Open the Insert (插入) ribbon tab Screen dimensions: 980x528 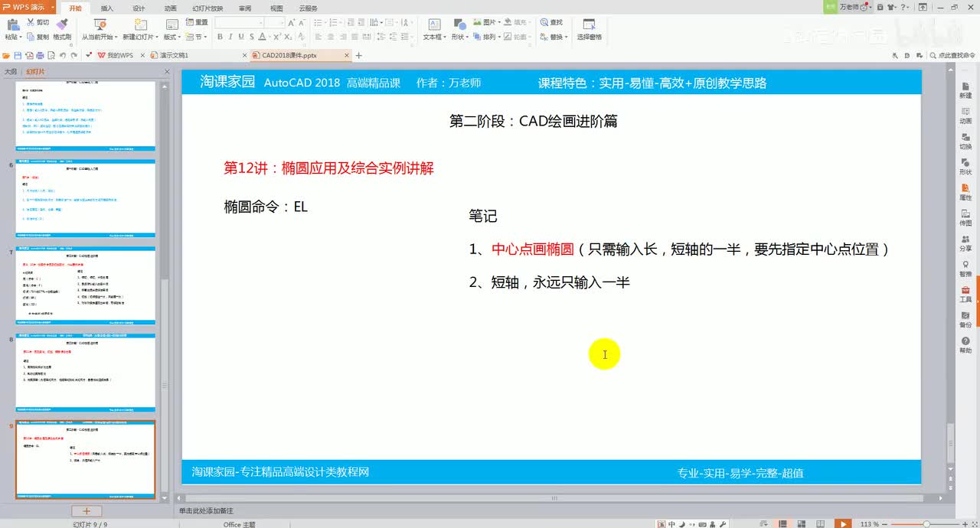coord(107,8)
